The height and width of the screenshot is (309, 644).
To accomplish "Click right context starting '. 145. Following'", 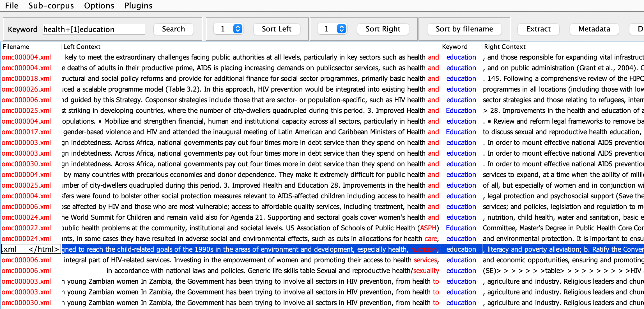I will point(563,79).
